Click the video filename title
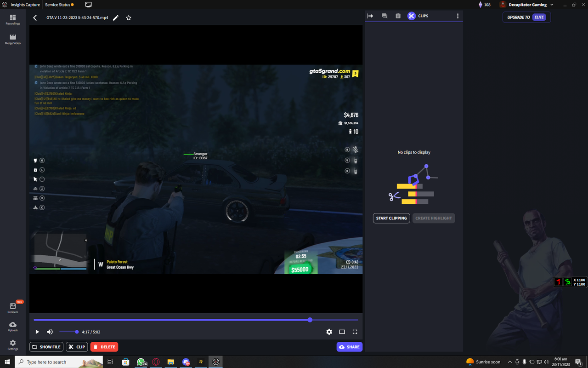This screenshot has height=368, width=588. coord(77,17)
